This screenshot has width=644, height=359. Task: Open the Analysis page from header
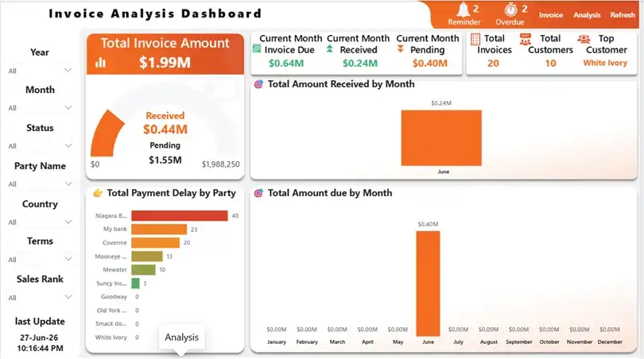pos(587,15)
